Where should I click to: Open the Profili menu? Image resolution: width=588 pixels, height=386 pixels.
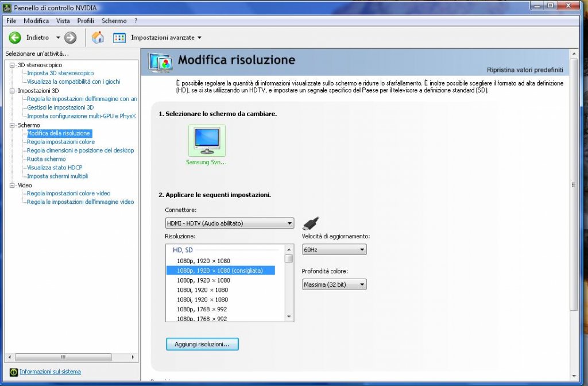tap(86, 21)
